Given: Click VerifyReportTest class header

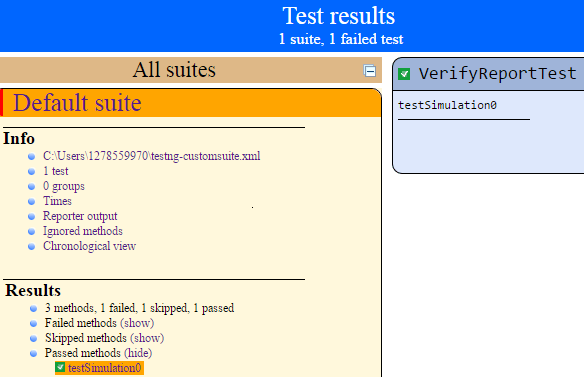Looking at the screenshot, I should (x=497, y=74).
